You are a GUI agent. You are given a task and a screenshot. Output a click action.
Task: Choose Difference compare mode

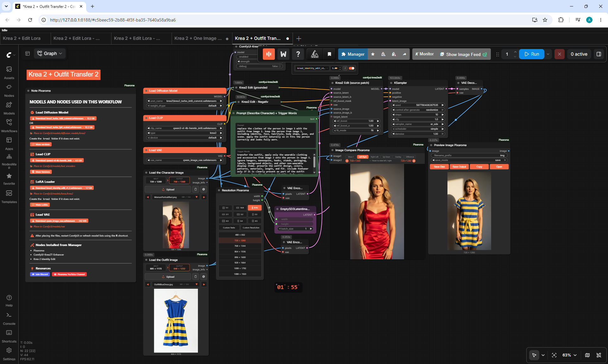(x=410, y=157)
